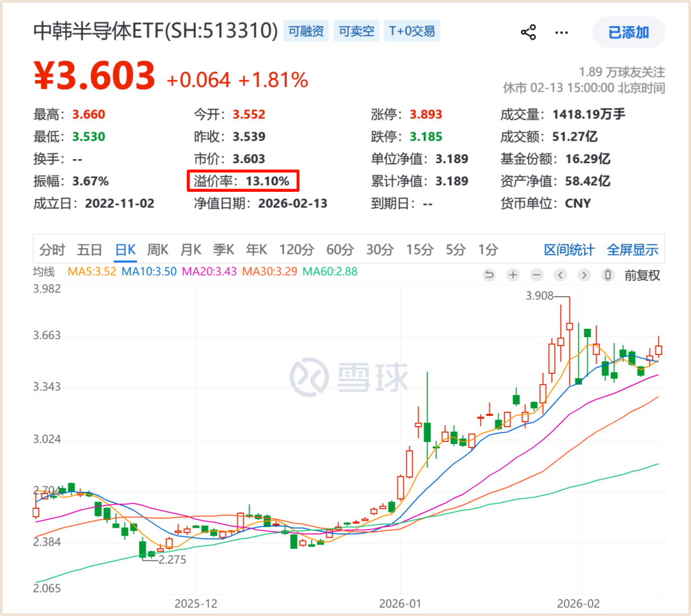691x616 pixels.
Task: Select the 日K daily candlestick tab
Action: coord(125,249)
